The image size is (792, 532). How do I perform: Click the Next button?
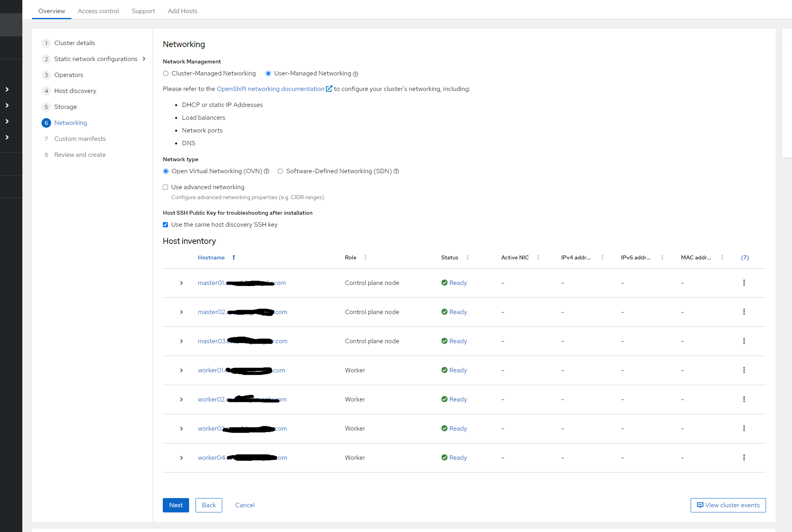[x=176, y=505]
